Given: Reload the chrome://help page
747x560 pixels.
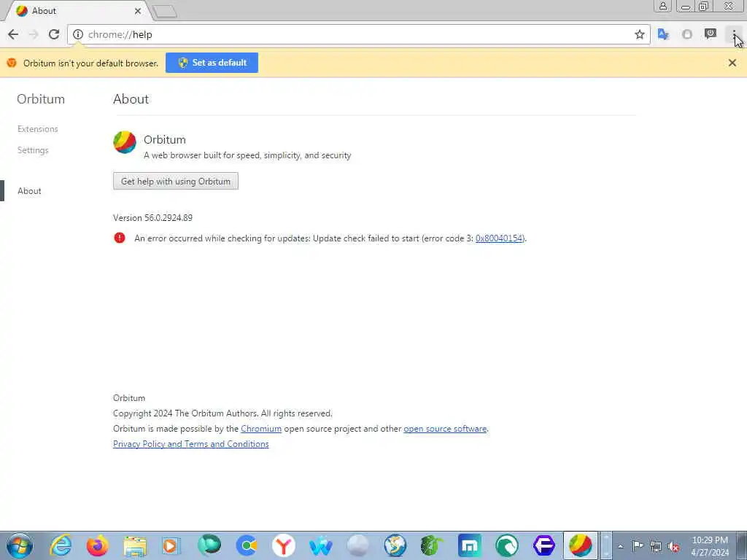Looking at the screenshot, I should coord(54,34).
